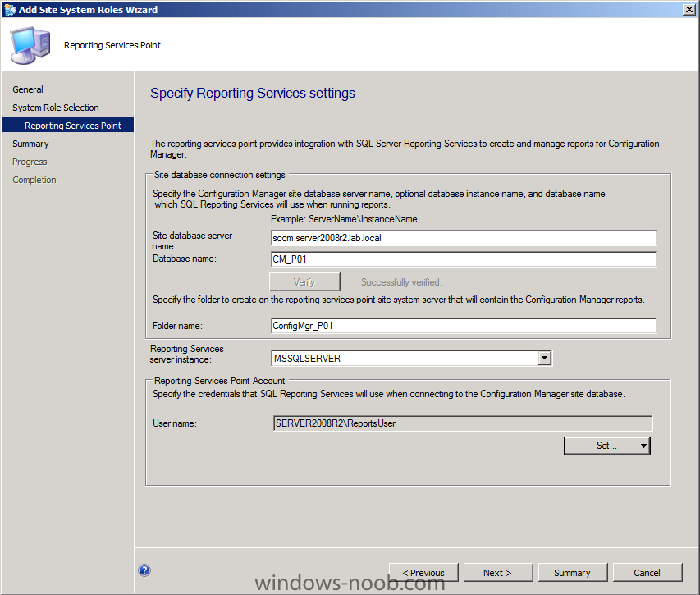
Task: Cancel the wizard
Action: tap(647, 572)
